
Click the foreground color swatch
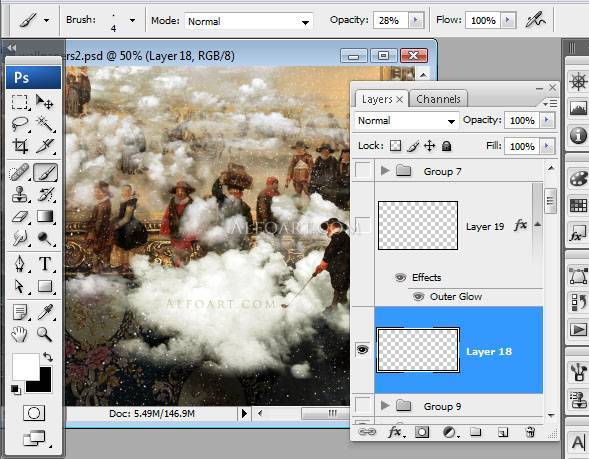click(25, 367)
